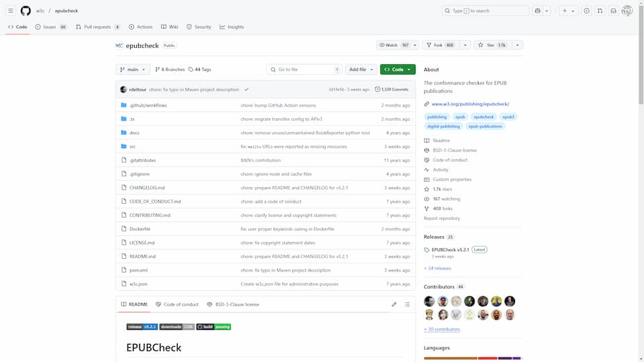Click + 30 contributors link
Screen dimensions: 644x362
pyautogui.click(x=442, y=330)
